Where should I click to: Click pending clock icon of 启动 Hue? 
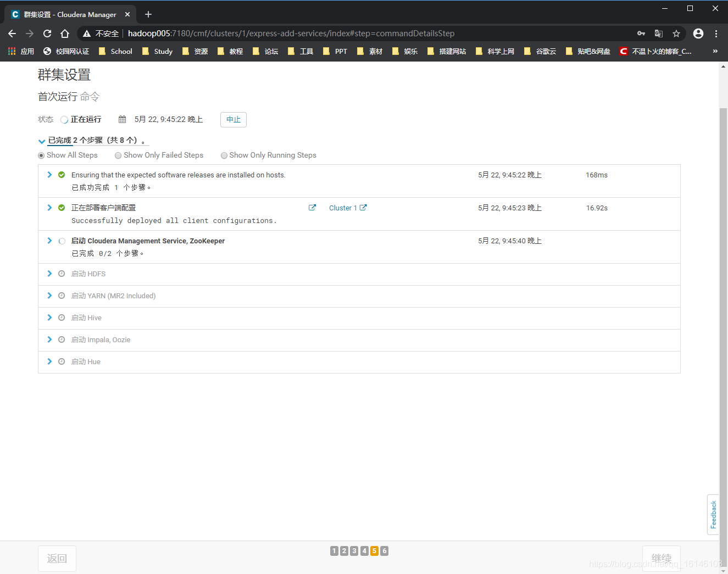[x=62, y=361]
